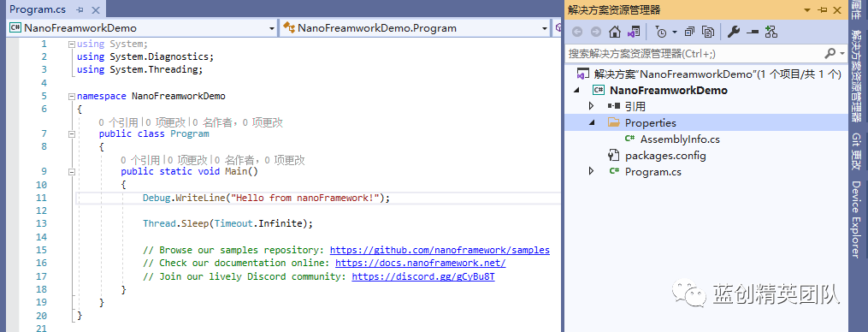The height and width of the screenshot is (332, 868).
Task: Close the Solution Explorer panel
Action: tap(836, 10)
